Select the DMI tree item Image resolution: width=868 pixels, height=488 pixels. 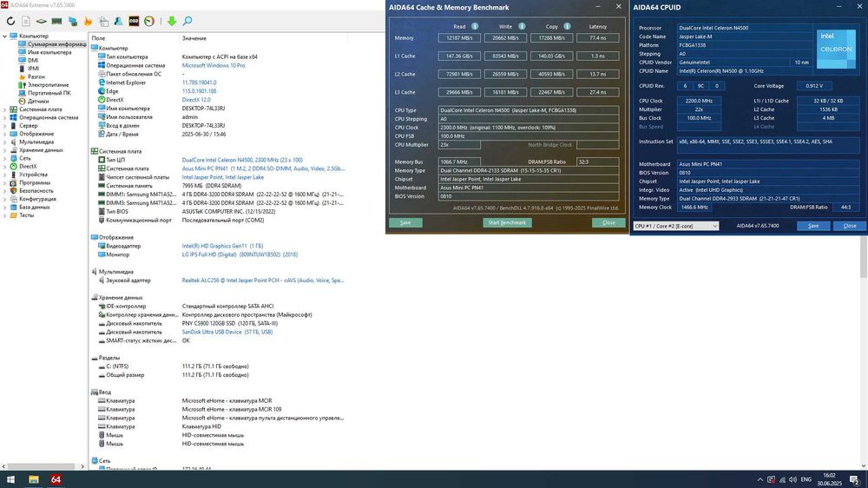pos(33,61)
